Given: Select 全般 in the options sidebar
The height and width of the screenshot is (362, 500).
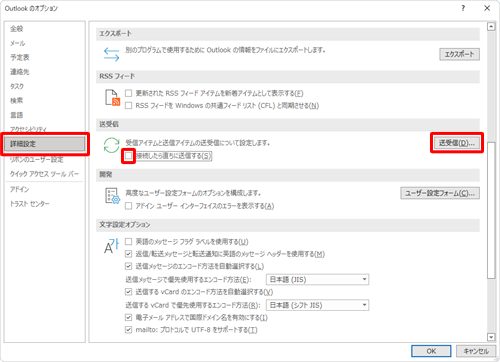Looking at the screenshot, I should tap(44, 29).
